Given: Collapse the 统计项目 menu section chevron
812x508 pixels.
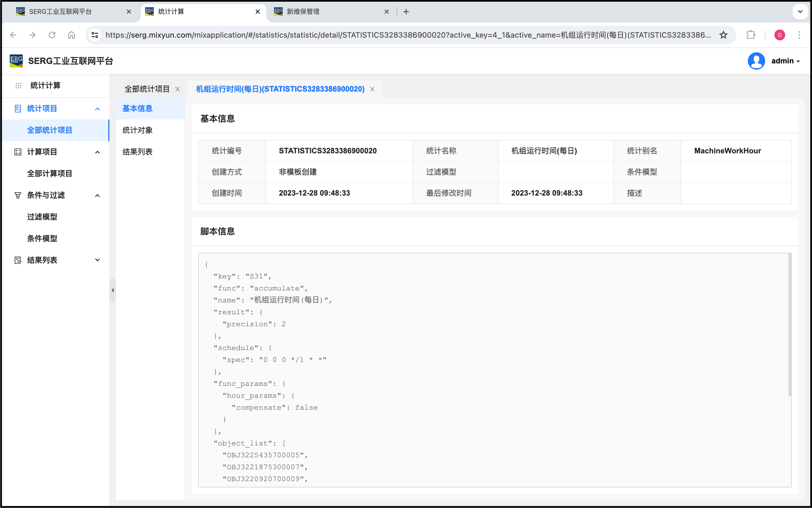Looking at the screenshot, I should pyautogui.click(x=97, y=109).
